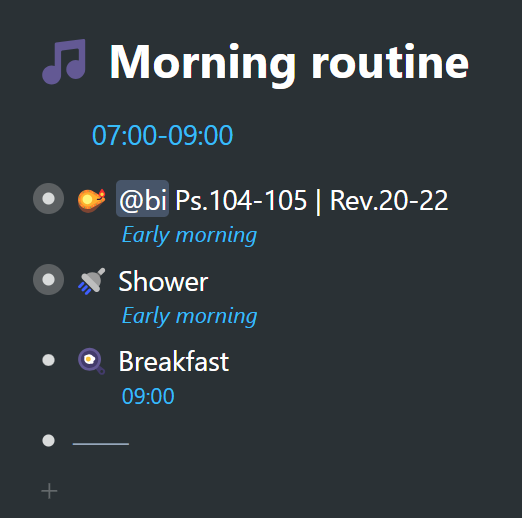Click the shower head emoji icon
This screenshot has height=518, width=522.
click(92, 281)
